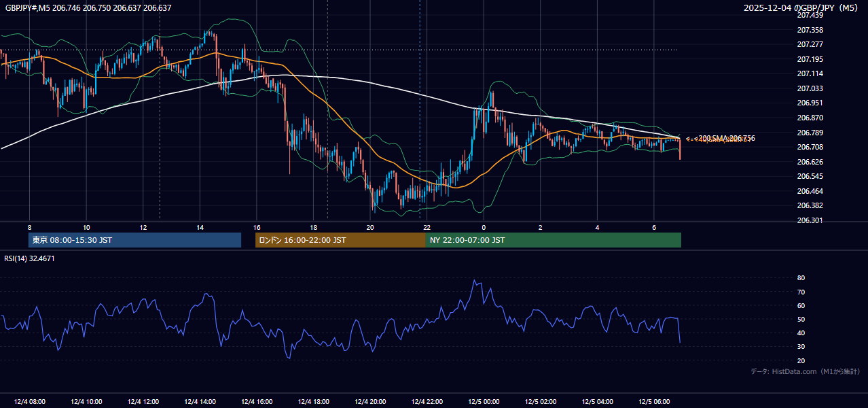The width and height of the screenshot is (868, 408).
Task: Click the 206.708 price axis label
Action: pos(810,147)
